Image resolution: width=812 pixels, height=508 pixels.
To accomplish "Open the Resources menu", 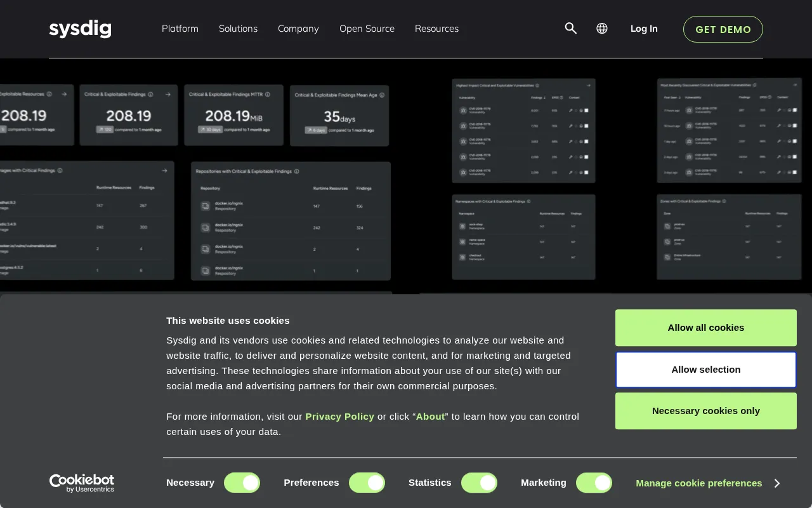I will coord(436,29).
